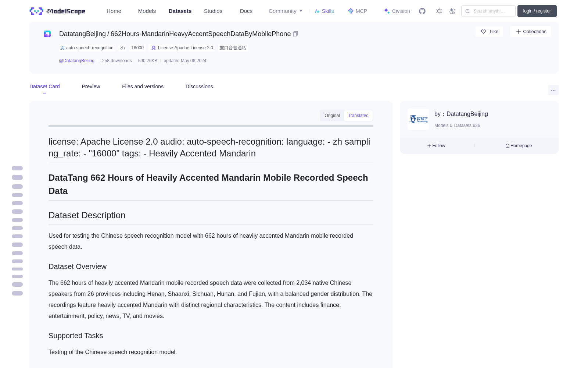
Task: Click the 662Hours-MandarinHeavyAccentSpeechDataByMobilePhone dataset name
Action: pos(201,34)
